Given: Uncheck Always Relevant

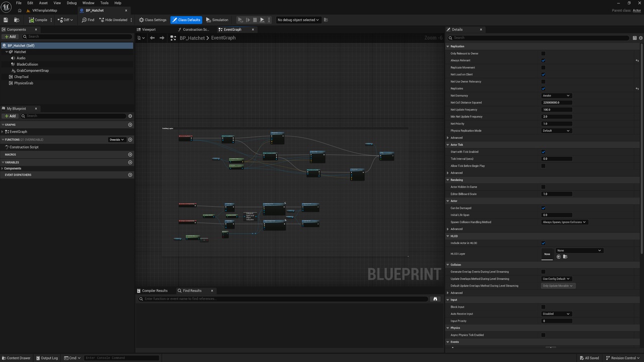Looking at the screenshot, I should pos(543,60).
